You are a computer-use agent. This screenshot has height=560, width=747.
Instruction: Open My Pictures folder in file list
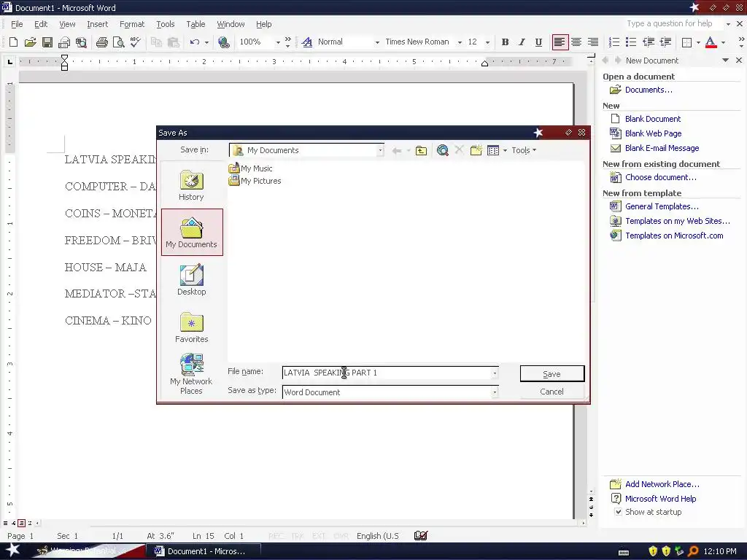255,181
